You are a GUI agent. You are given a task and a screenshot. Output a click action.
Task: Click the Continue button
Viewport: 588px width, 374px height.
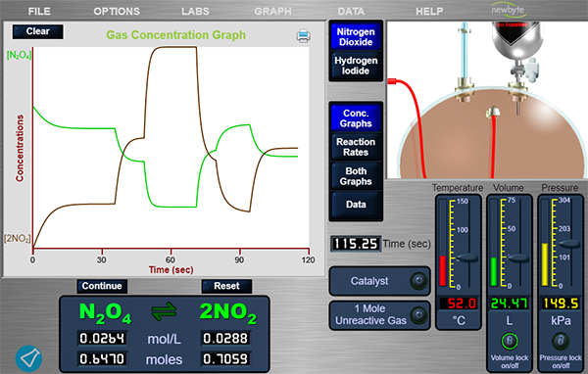coord(102,286)
